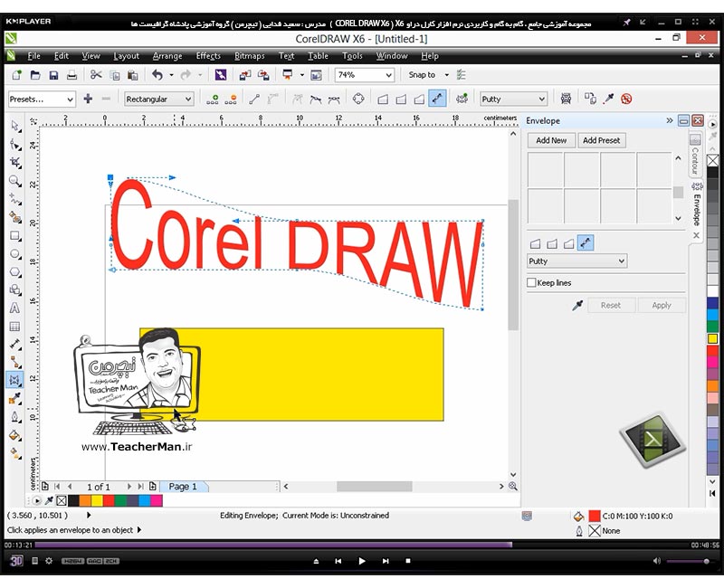Click the Add New button

551,140
